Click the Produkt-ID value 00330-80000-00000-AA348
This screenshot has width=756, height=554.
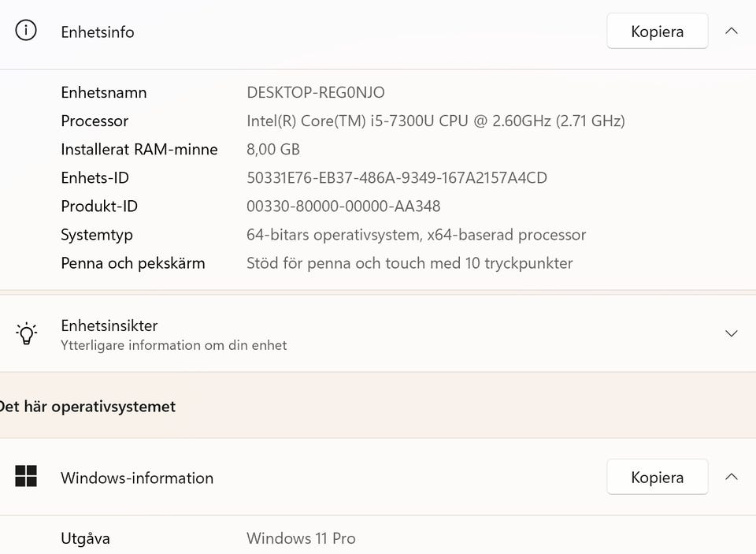[x=343, y=206]
